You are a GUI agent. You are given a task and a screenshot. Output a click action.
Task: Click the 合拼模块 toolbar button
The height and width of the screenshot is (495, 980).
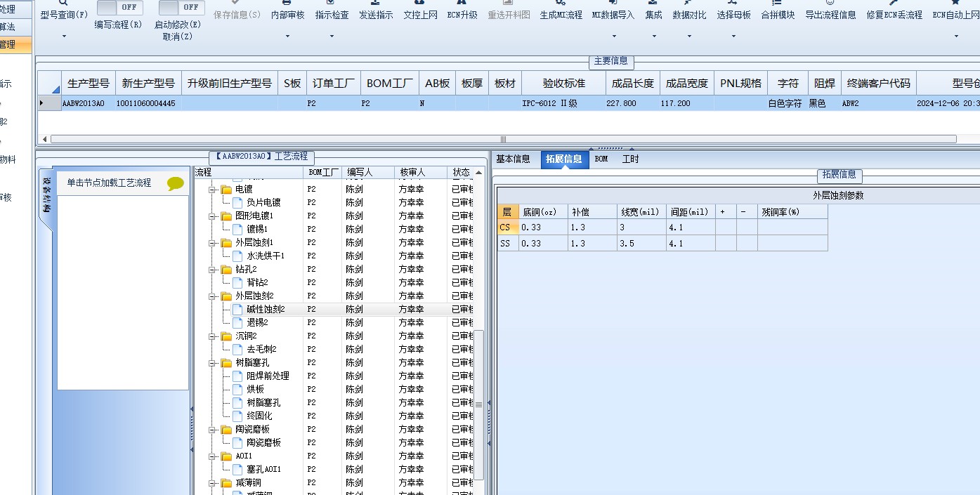778,15
